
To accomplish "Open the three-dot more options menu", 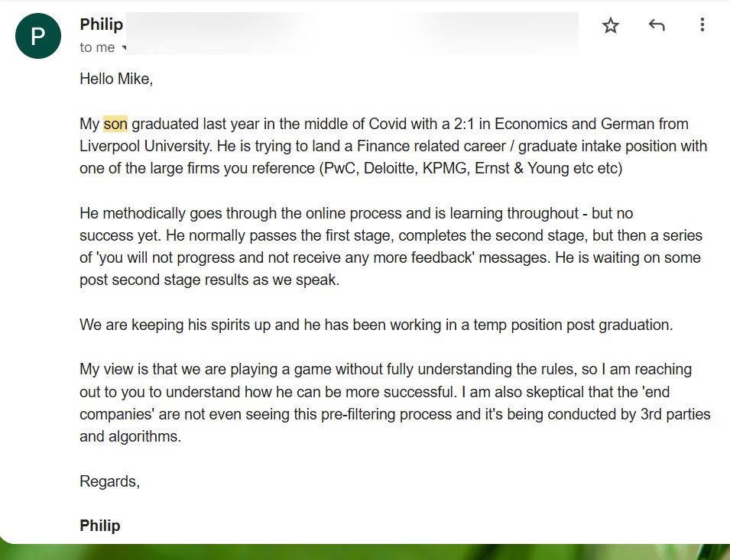I will tap(702, 26).
